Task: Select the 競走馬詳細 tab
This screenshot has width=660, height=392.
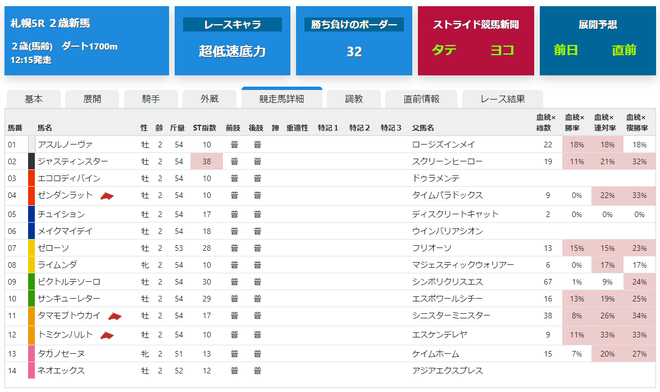Action: click(282, 99)
